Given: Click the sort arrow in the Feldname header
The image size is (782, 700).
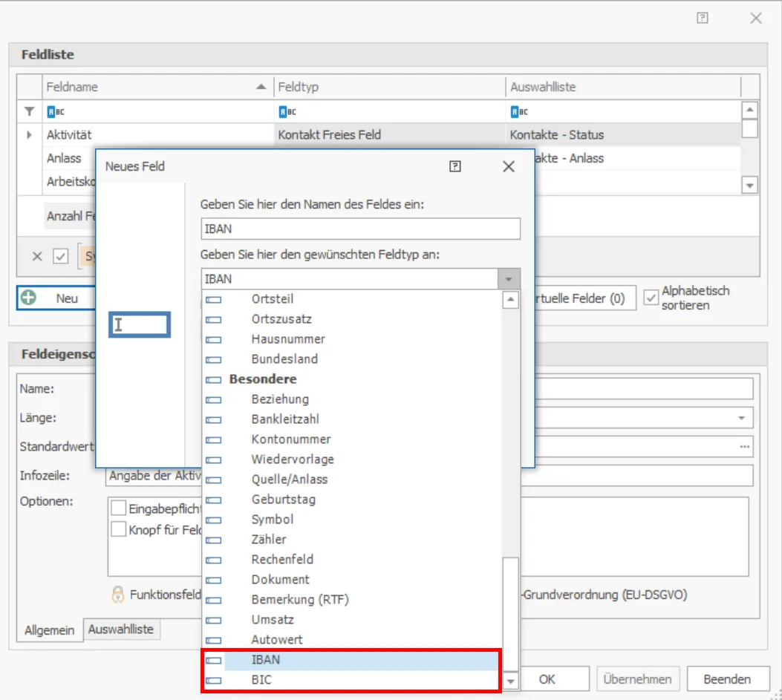Looking at the screenshot, I should [261, 87].
